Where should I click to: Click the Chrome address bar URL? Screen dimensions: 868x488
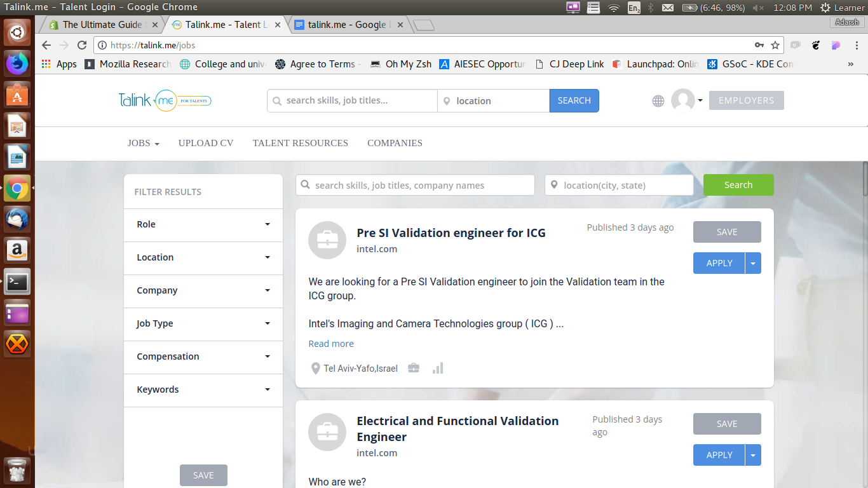[x=153, y=45]
